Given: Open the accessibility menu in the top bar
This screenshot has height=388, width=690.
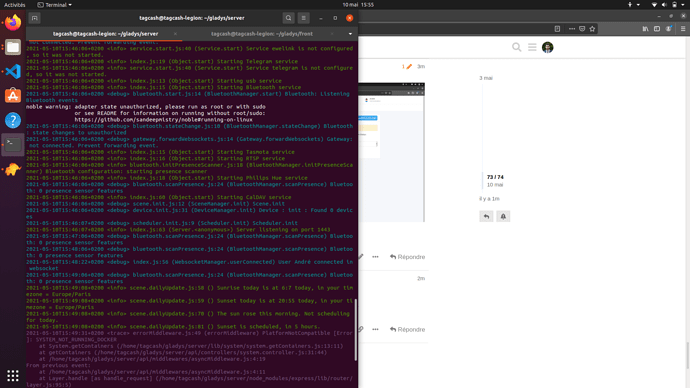Looking at the screenshot, I should click(x=630, y=5).
